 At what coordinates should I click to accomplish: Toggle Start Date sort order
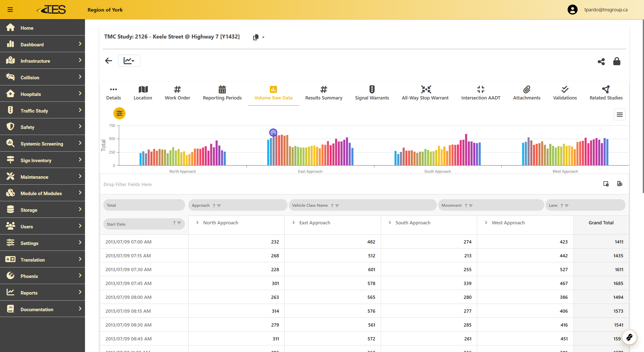pyautogui.click(x=174, y=223)
